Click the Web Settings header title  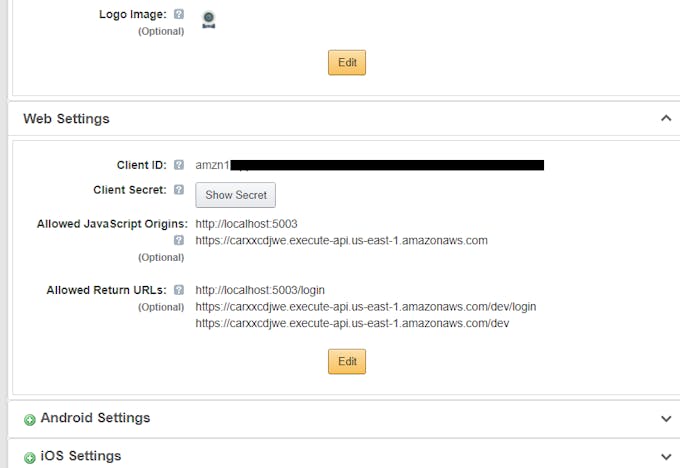(x=66, y=118)
